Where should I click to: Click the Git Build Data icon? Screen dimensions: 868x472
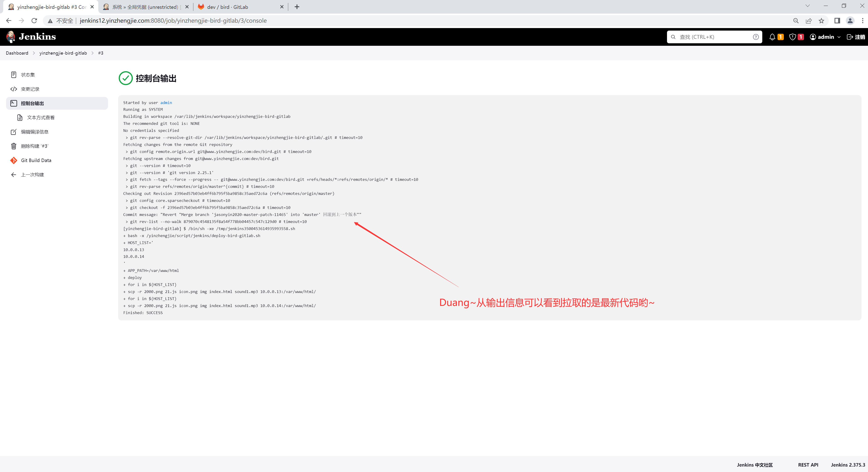(x=13, y=160)
